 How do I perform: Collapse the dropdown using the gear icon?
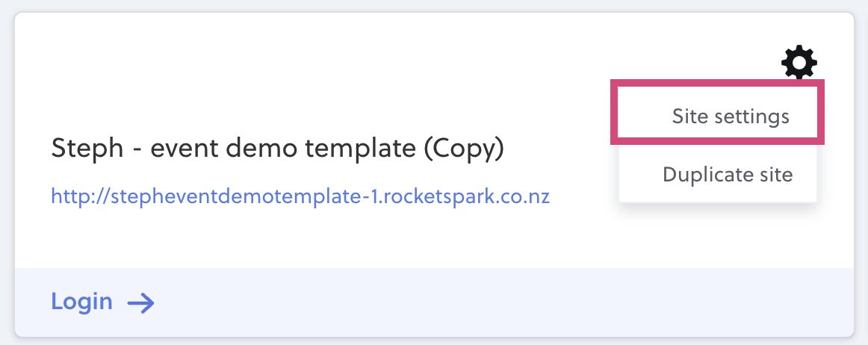pyautogui.click(x=799, y=63)
